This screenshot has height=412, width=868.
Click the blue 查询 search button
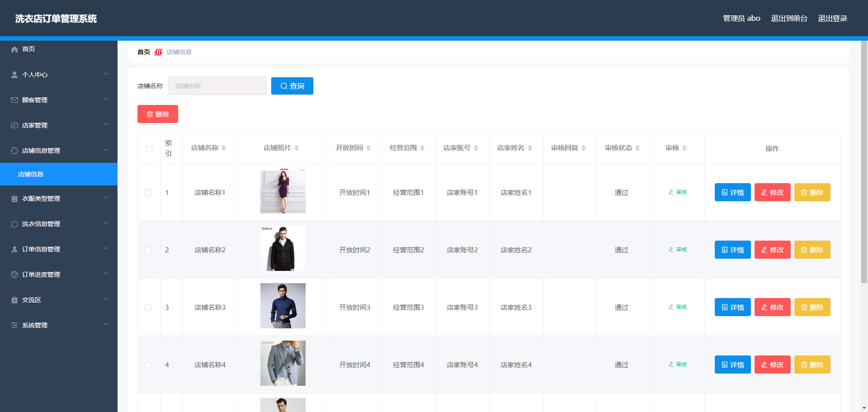pyautogui.click(x=292, y=86)
